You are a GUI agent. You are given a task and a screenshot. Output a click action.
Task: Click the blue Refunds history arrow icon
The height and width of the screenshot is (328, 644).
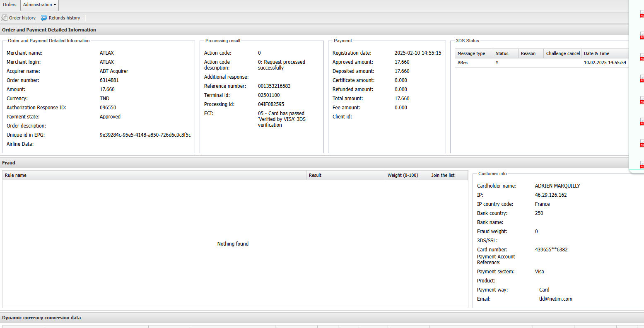coord(44,18)
